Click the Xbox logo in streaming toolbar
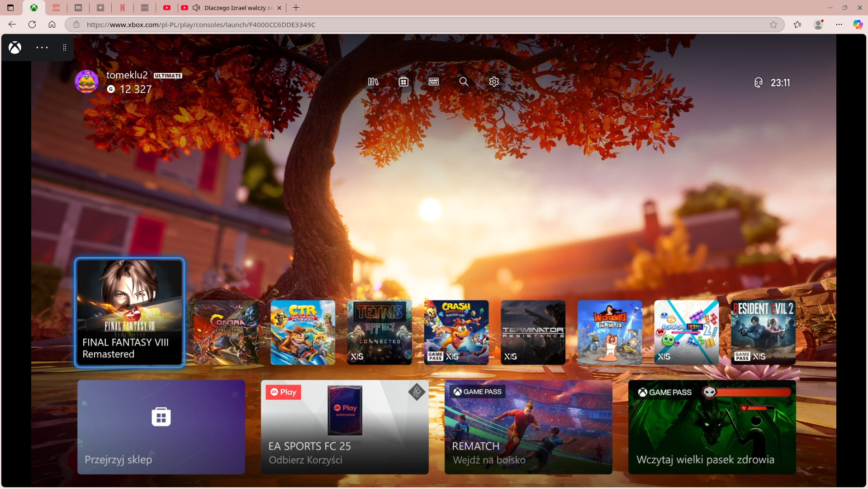Screen dimensions: 868x489 [15, 48]
